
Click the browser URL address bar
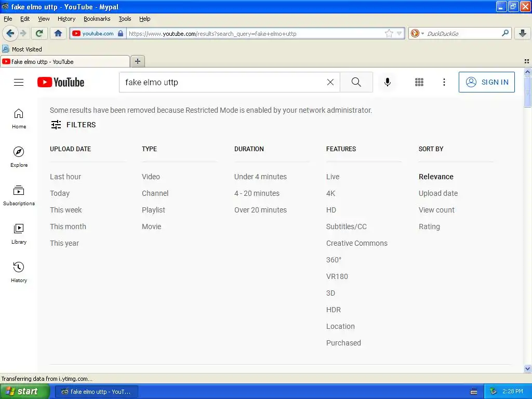point(255,33)
